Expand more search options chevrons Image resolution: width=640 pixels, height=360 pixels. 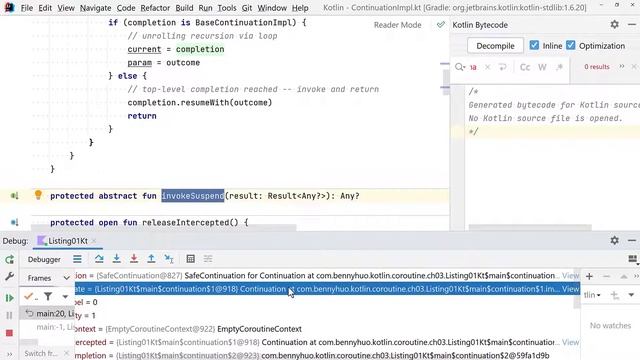[x=622, y=67]
